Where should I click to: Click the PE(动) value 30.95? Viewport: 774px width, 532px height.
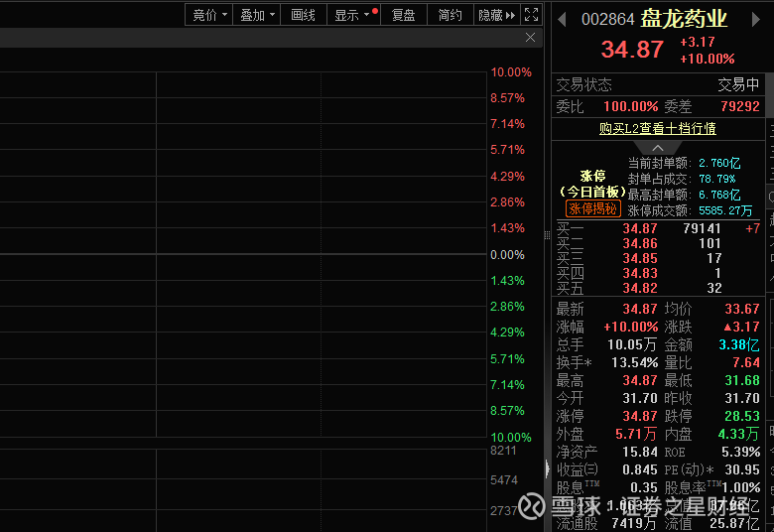coord(742,469)
